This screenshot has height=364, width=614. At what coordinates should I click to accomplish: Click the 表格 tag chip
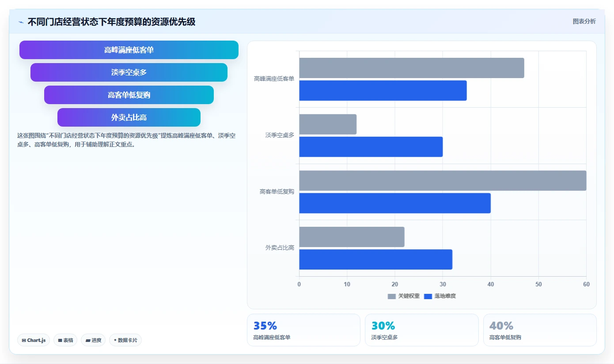[65, 340]
